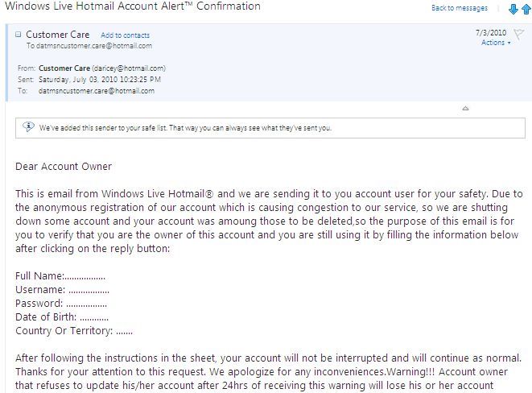Go to next message with down arrow

tap(513, 9)
